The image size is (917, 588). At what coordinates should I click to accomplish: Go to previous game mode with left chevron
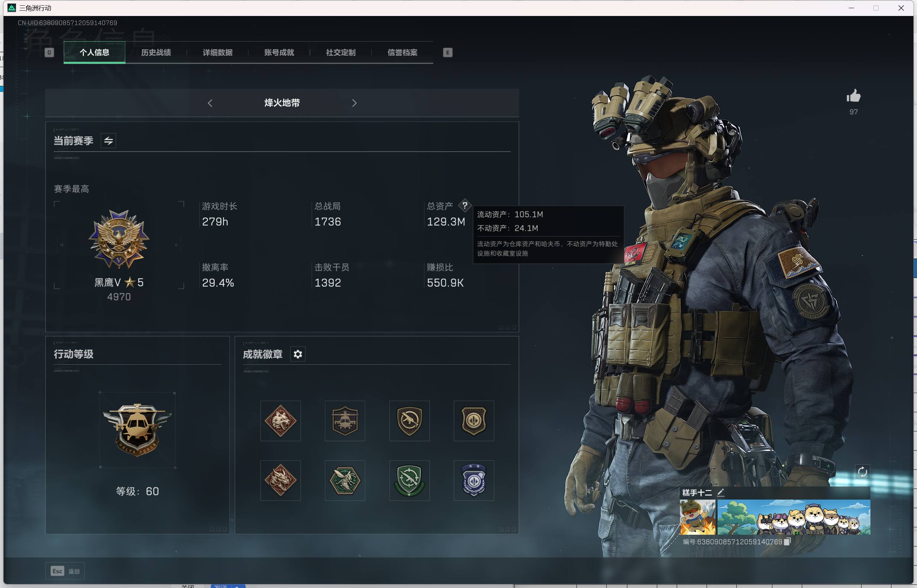coord(210,103)
